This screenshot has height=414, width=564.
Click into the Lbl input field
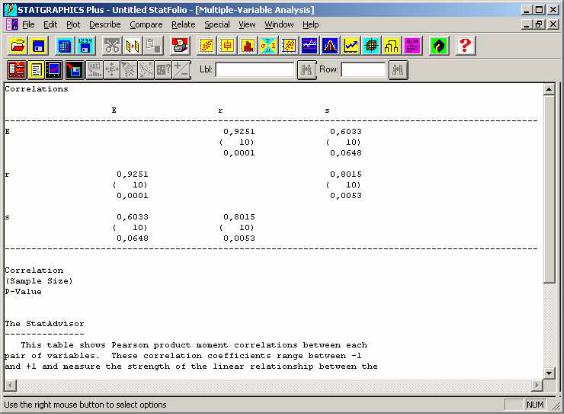(255, 70)
